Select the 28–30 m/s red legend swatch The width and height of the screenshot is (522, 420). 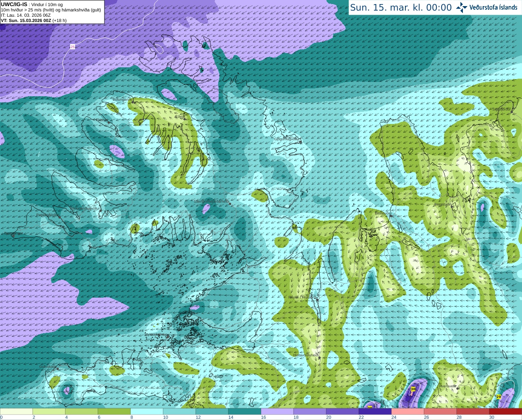point(473,411)
